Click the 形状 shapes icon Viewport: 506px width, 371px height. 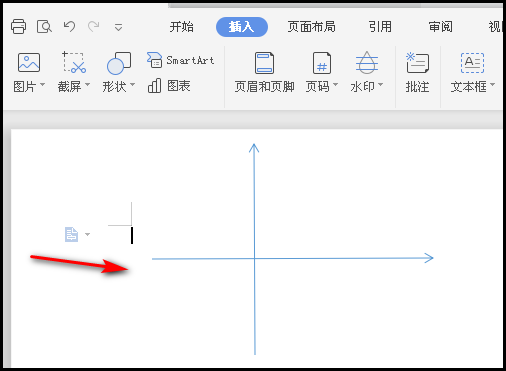119,63
